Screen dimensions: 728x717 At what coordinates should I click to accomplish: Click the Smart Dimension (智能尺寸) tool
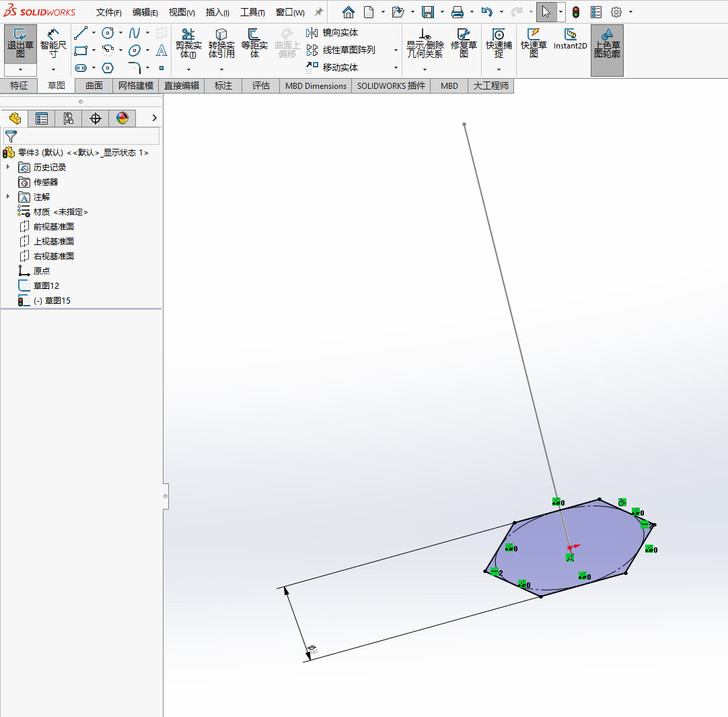53,43
